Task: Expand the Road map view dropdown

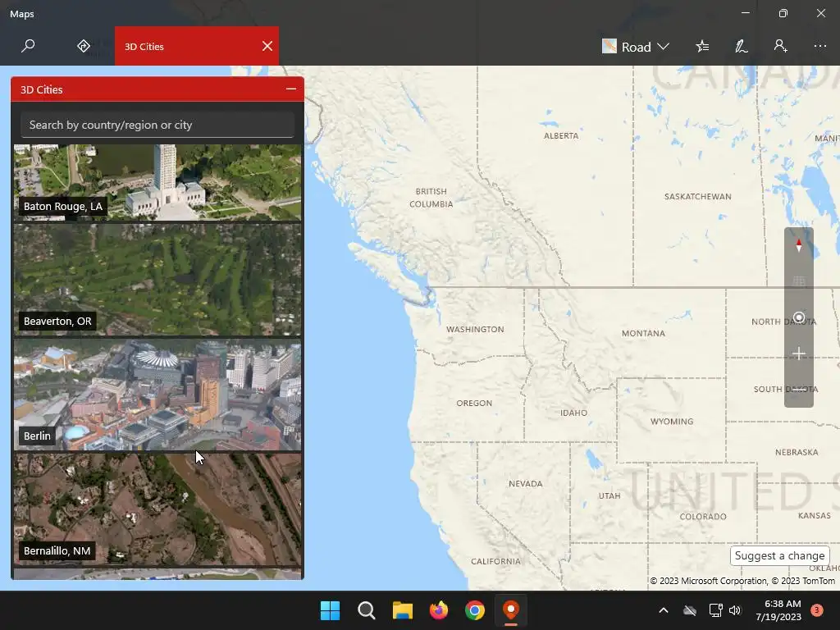Action: click(636, 47)
